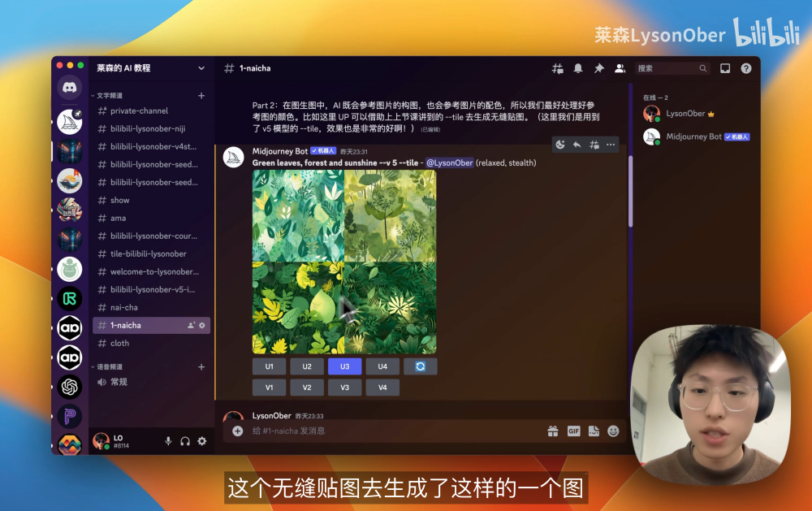This screenshot has width=812, height=511.
Task: Invite people to 1-naicha channel icon
Action: point(191,326)
